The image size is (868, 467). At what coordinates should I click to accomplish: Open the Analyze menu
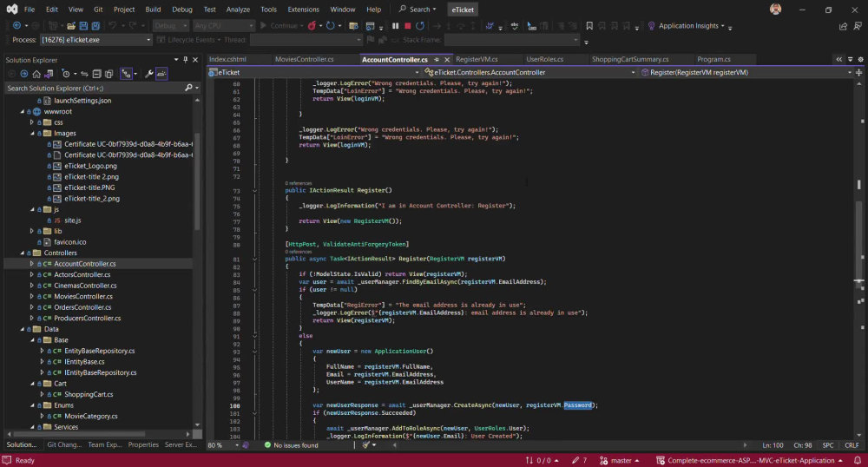(238, 10)
